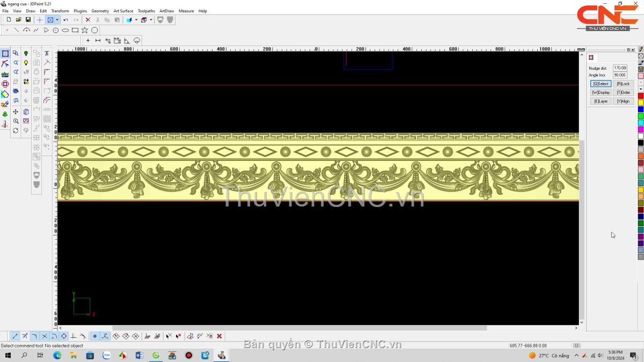
Task: Click the Angle Incr. input field
Action: [x=620, y=75]
